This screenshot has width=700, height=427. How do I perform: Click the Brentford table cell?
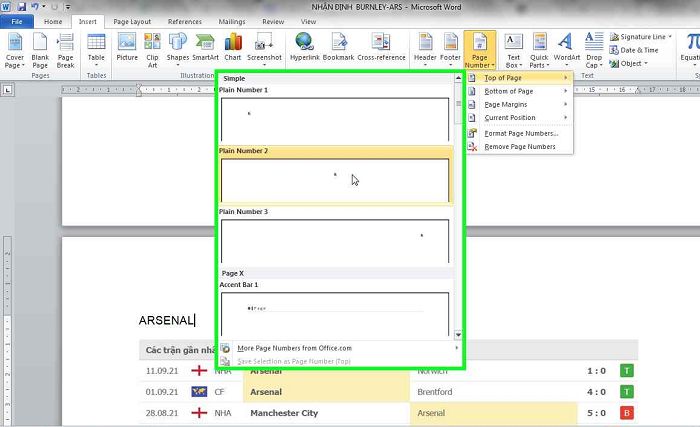tap(435, 392)
